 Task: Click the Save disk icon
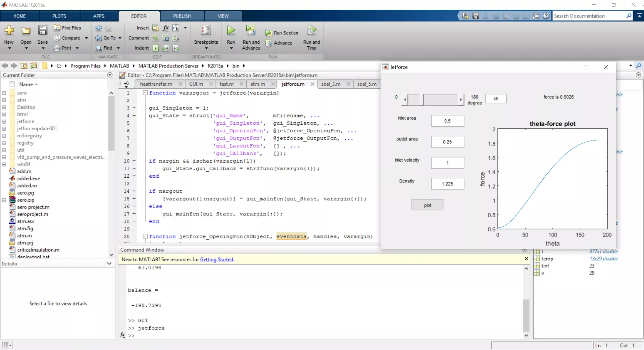[x=42, y=31]
